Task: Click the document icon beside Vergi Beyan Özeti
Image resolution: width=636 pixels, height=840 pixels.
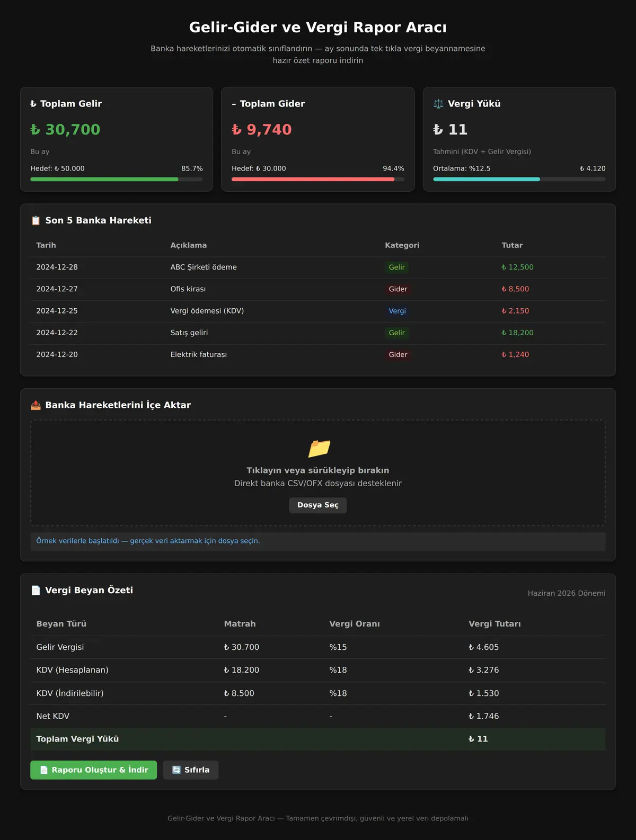Action: [36, 591]
